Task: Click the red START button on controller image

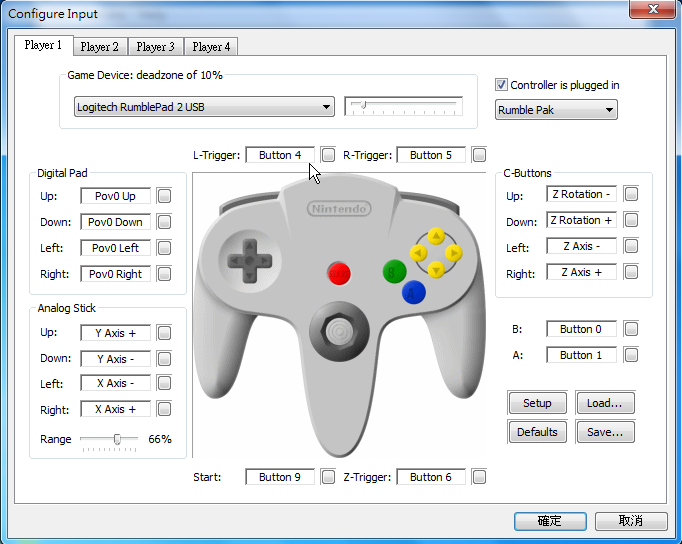Action: 339,274
